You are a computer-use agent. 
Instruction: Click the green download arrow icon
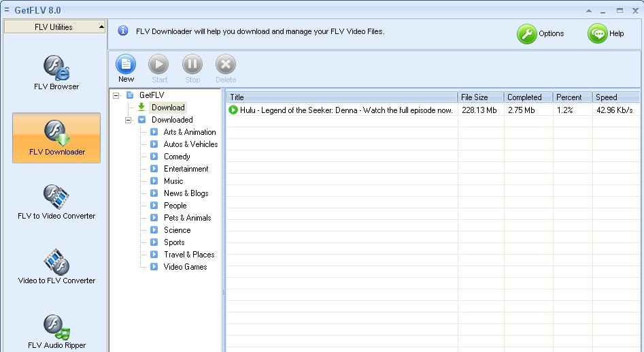click(x=141, y=108)
